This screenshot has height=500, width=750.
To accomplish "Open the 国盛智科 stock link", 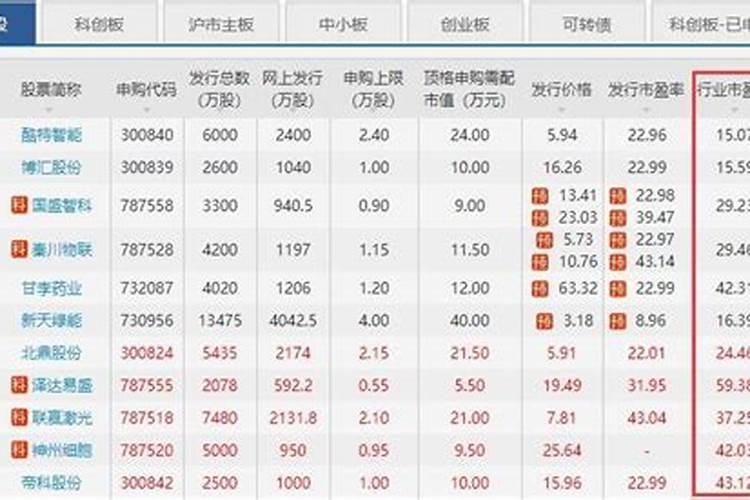I will click(x=62, y=206).
